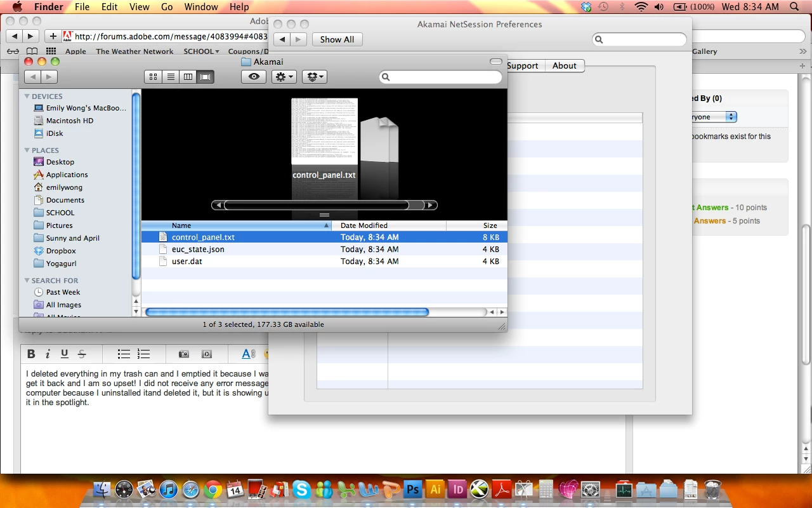Open the Spotlight magnifier in menu bar
The height and width of the screenshot is (508, 812).
click(795, 7)
